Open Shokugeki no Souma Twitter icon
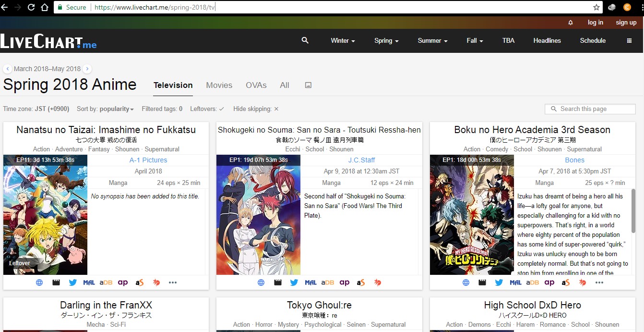644x332 pixels. click(x=294, y=283)
